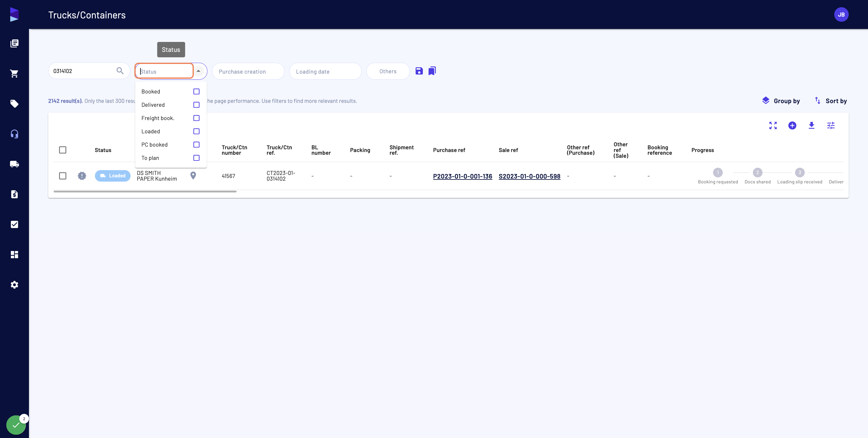The image size is (868, 438).
Task: Open the Purchase creation filter
Action: coord(248,71)
